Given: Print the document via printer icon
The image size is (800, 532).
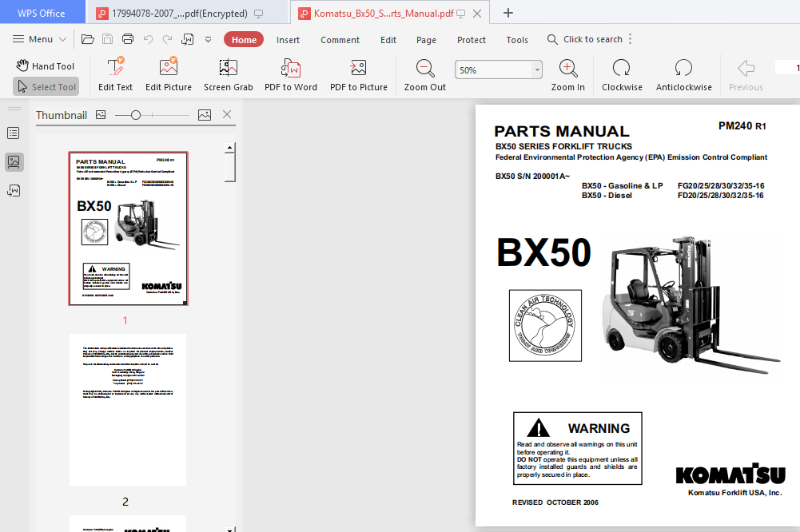Looking at the screenshot, I should [x=128, y=39].
